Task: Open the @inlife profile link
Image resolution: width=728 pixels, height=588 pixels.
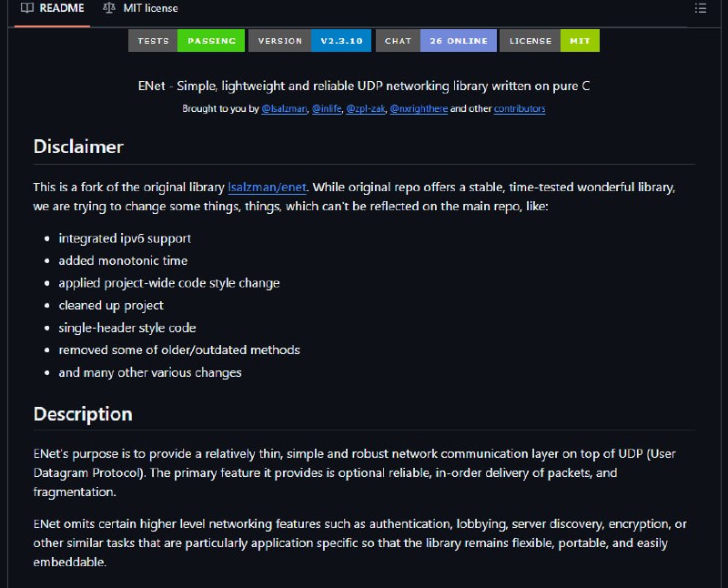Action: 327,108
